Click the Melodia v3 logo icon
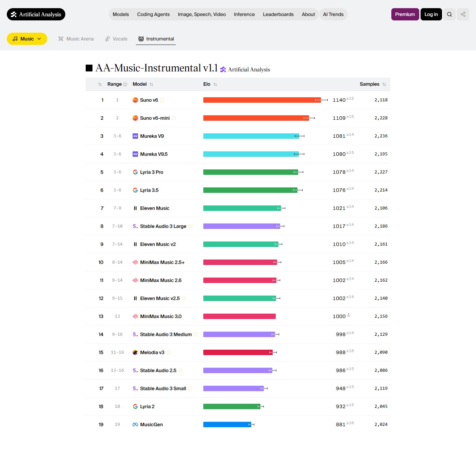The image size is (476, 449). pyautogui.click(x=135, y=352)
